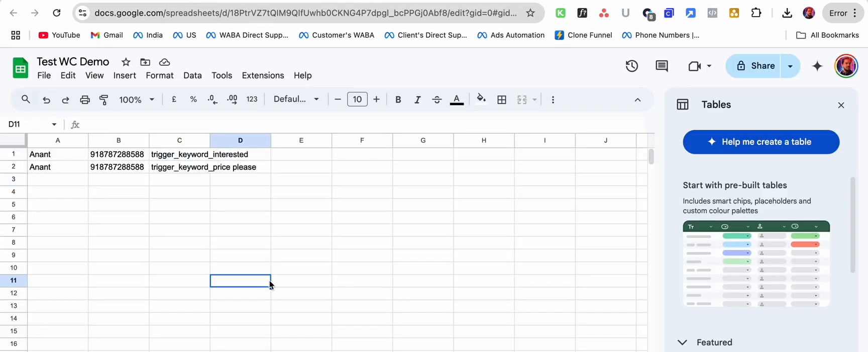
Task: Click Help me create a table
Action: tap(761, 142)
